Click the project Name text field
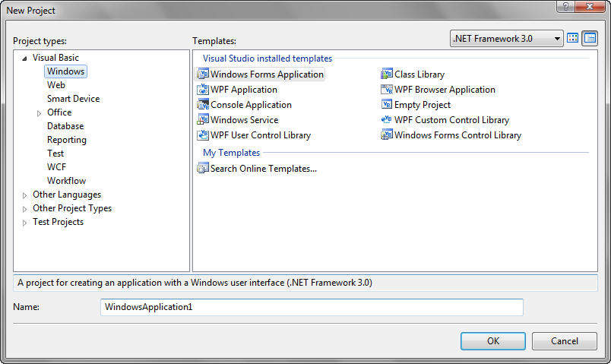This screenshot has height=364, width=611. coord(312,307)
